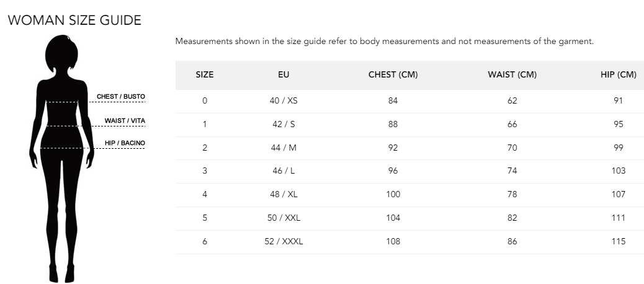The height and width of the screenshot is (284, 644).
Task: Click the WOMAN SIZE GUIDE heading
Action: click(74, 20)
